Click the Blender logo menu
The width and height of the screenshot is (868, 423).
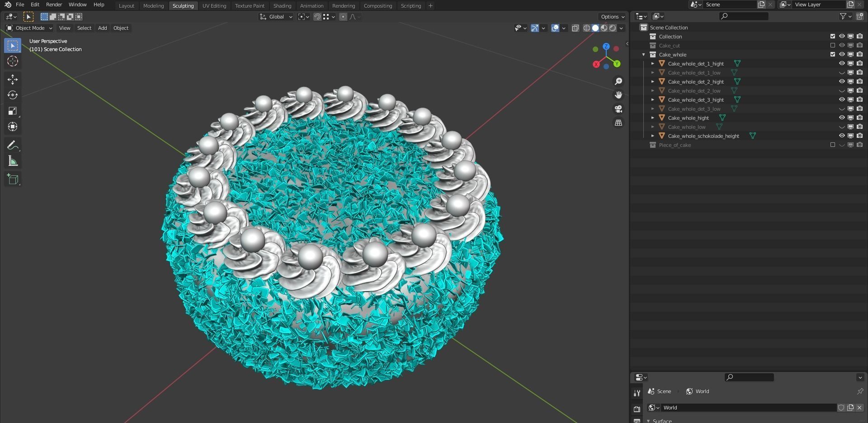coord(8,5)
